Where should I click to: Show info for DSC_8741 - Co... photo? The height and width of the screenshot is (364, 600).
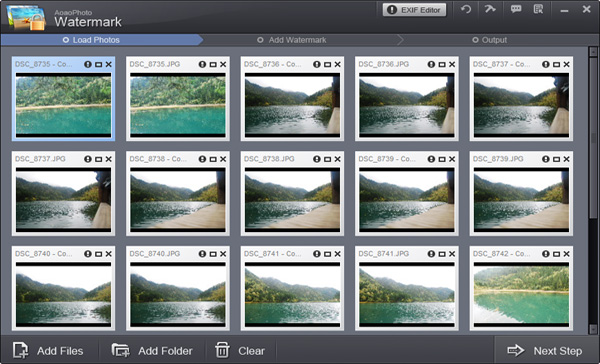pyautogui.click(x=317, y=254)
